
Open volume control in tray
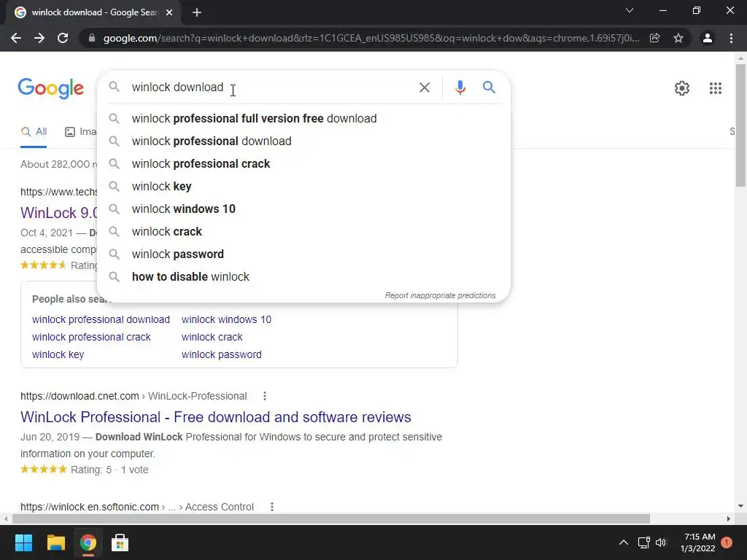click(661, 542)
